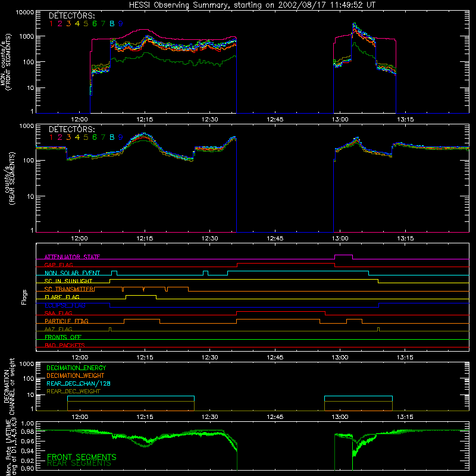Click detector '4' legend number in front segments plot
This screenshot has height=476, width=476.
pyautogui.click(x=77, y=24)
